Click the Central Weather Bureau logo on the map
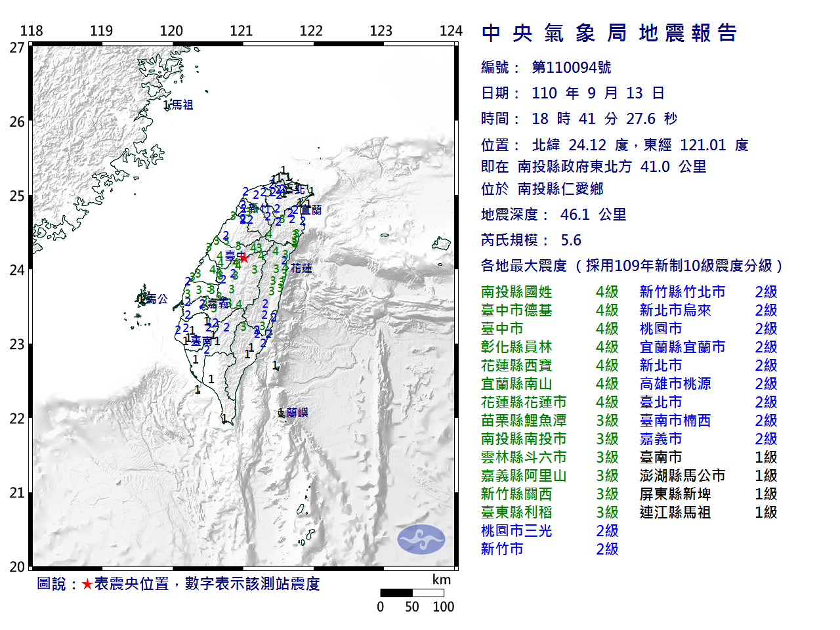Image resolution: width=840 pixels, height=630 pixels. (421, 539)
